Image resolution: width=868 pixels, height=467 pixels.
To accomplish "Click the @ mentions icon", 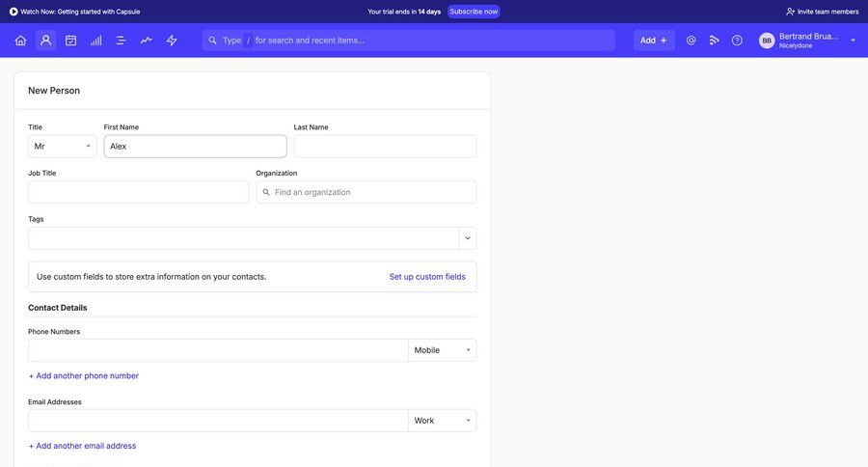I will pos(691,41).
